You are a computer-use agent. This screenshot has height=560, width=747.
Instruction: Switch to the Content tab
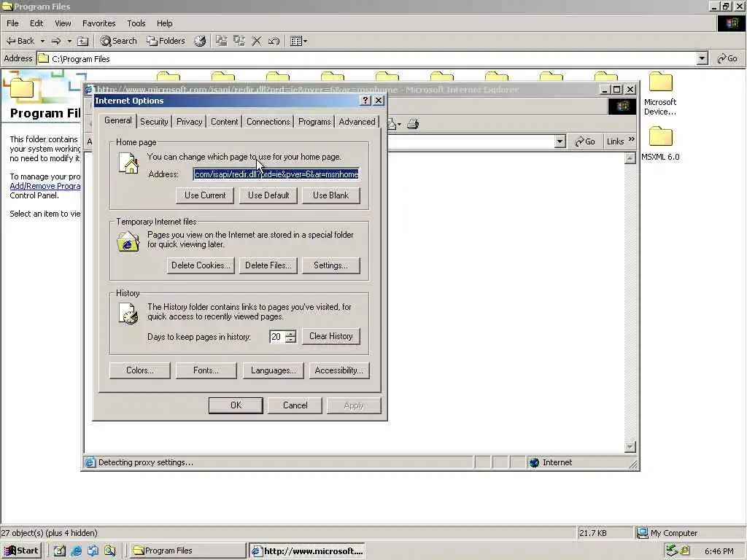click(x=225, y=122)
